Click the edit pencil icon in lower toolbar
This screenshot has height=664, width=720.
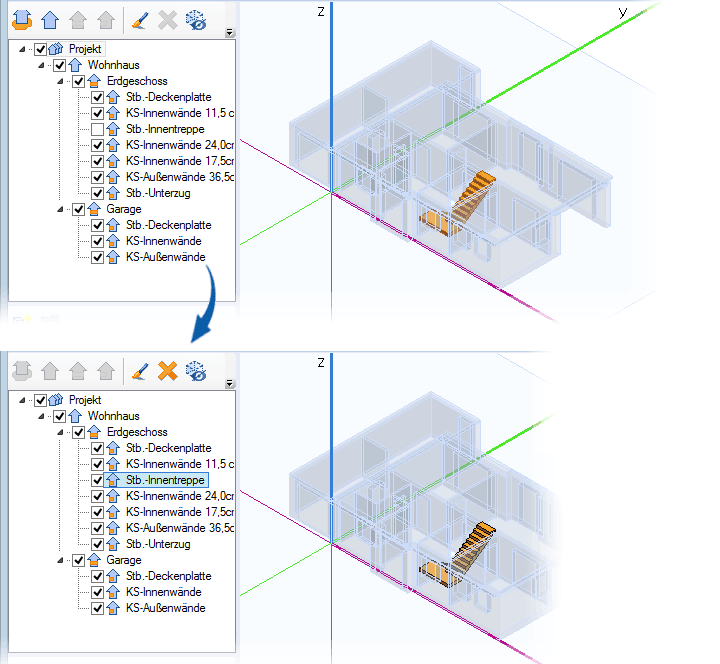(x=140, y=371)
